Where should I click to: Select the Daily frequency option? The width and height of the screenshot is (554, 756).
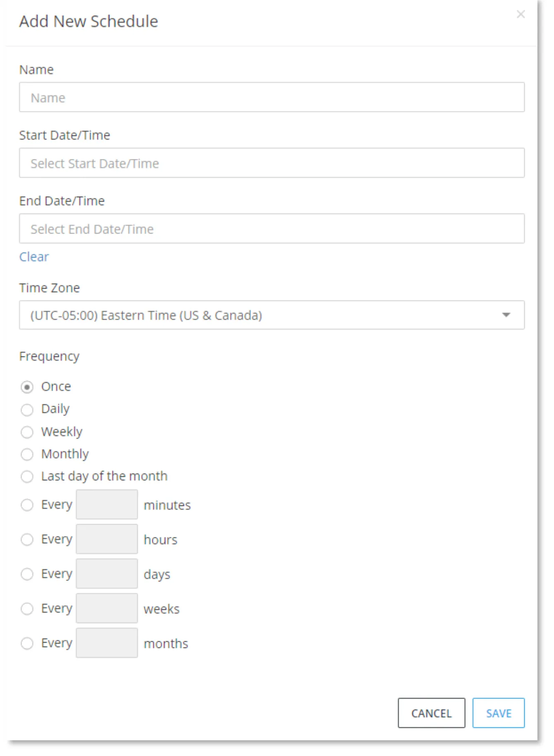[27, 410]
